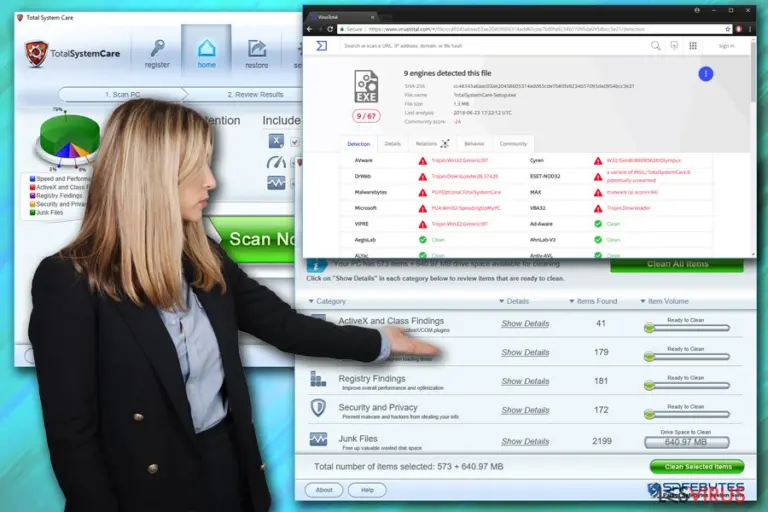This screenshot has width=768, height=512.
Task: Show Details for Security and Privacy
Action: point(525,411)
